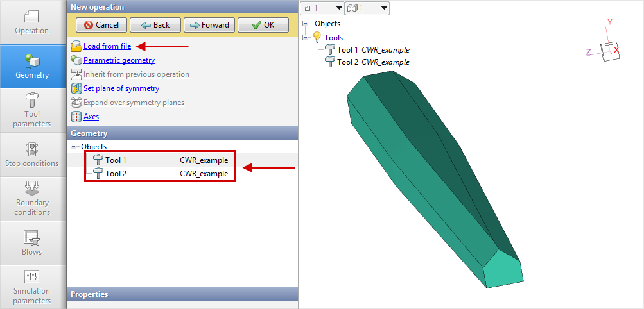The width and height of the screenshot is (644, 309).
Task: Click the Tool 1 icon in Geometry list
Action: 98,160
